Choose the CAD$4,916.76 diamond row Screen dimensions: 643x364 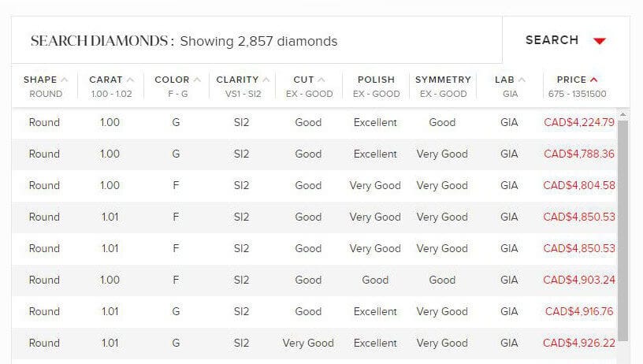pos(314,312)
